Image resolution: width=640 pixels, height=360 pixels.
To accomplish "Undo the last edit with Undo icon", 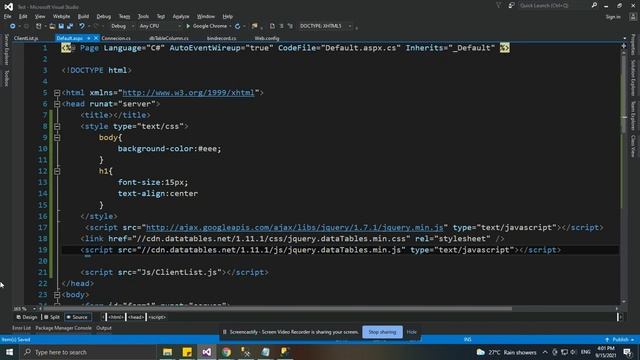I will (x=82, y=26).
